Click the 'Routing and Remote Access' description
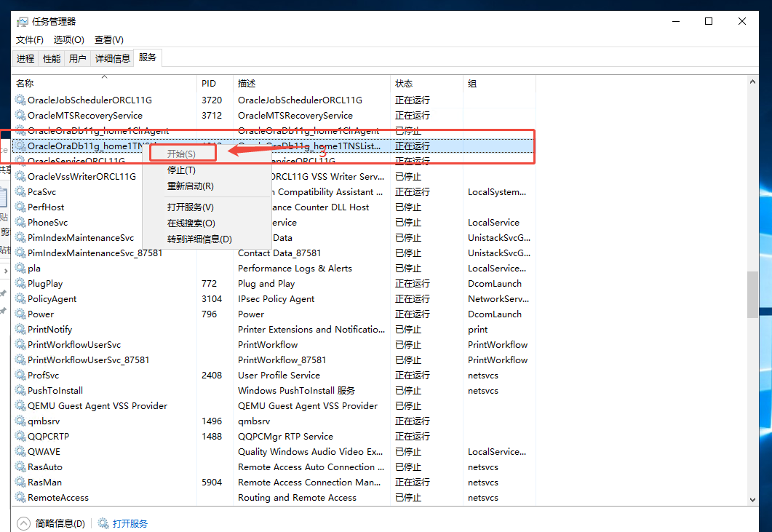The height and width of the screenshot is (532, 772). click(297, 498)
